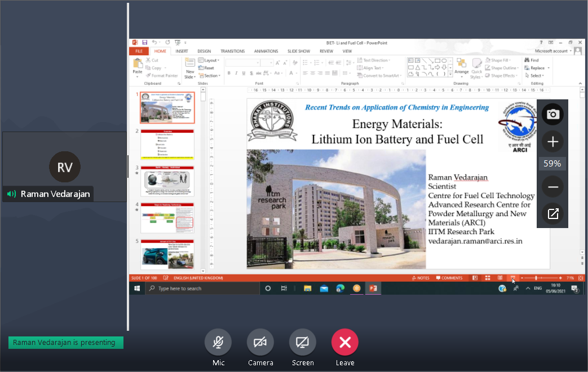Click the COMMENTS button in status bar
The width and height of the screenshot is (588, 372).
[449, 278]
